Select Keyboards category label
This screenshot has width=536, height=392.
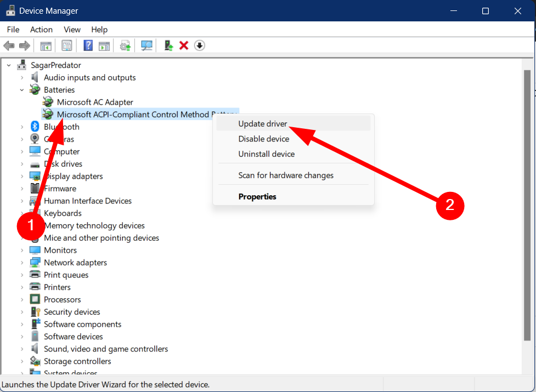coord(63,213)
